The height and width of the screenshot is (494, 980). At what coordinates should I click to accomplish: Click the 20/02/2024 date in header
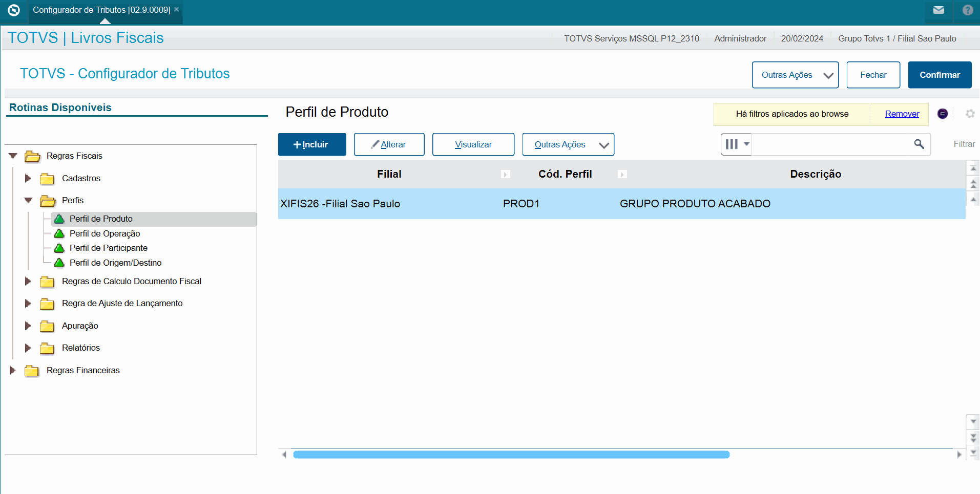[802, 38]
